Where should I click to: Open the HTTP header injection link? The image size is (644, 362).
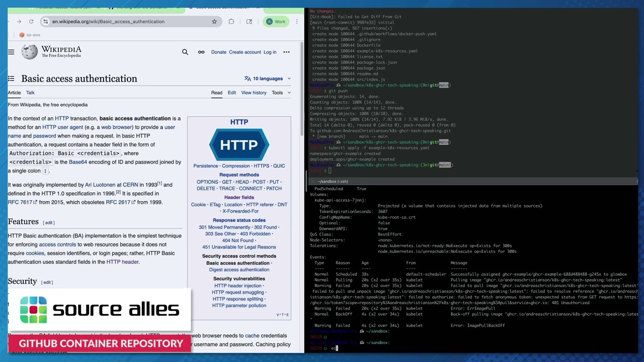click(x=237, y=286)
